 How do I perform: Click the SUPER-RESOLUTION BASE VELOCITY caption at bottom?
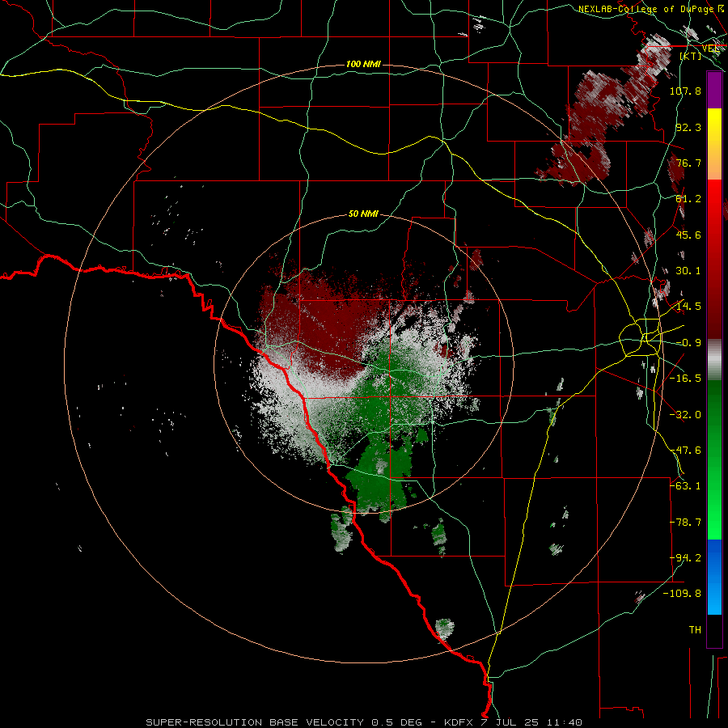363,722
